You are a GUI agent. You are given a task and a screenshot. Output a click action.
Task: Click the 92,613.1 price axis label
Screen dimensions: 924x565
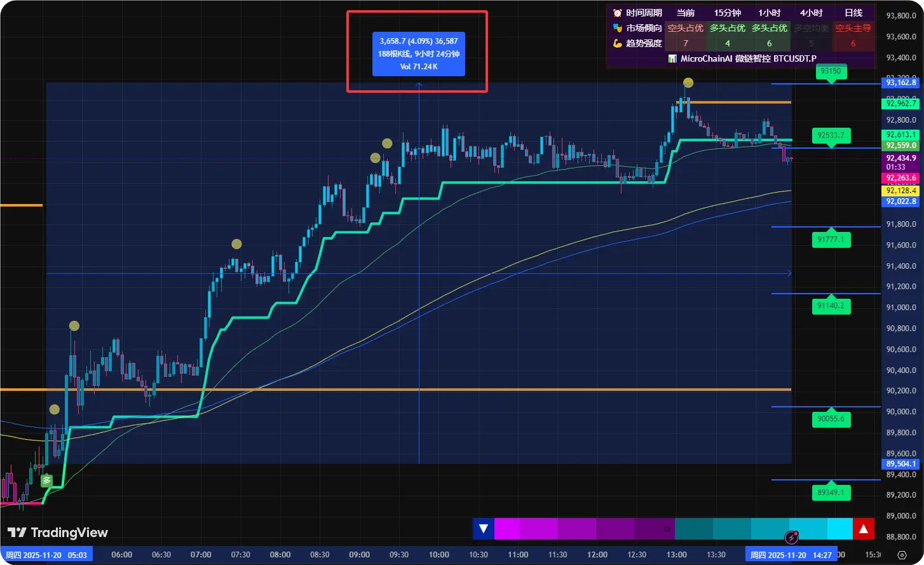click(x=901, y=135)
